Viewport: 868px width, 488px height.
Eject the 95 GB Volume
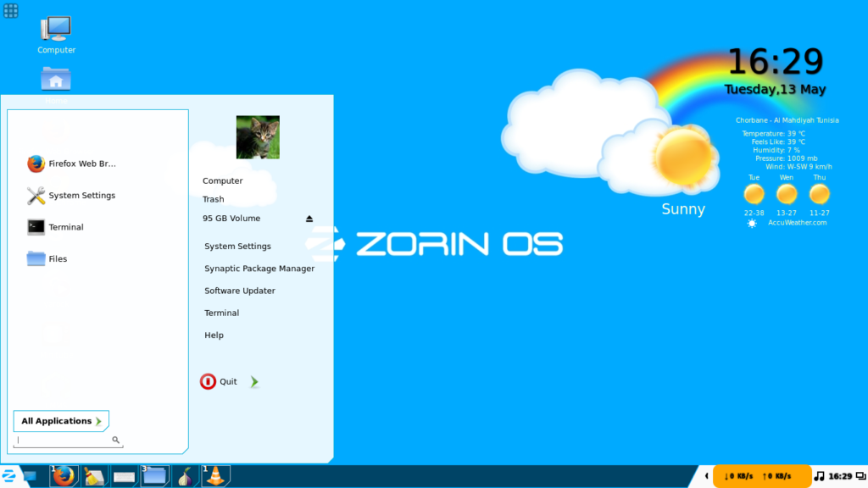309,219
